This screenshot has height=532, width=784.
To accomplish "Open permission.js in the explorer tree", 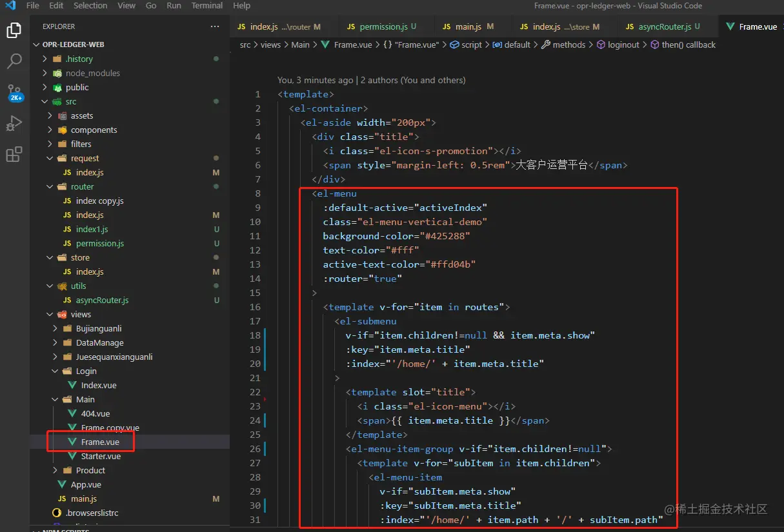I will point(99,243).
